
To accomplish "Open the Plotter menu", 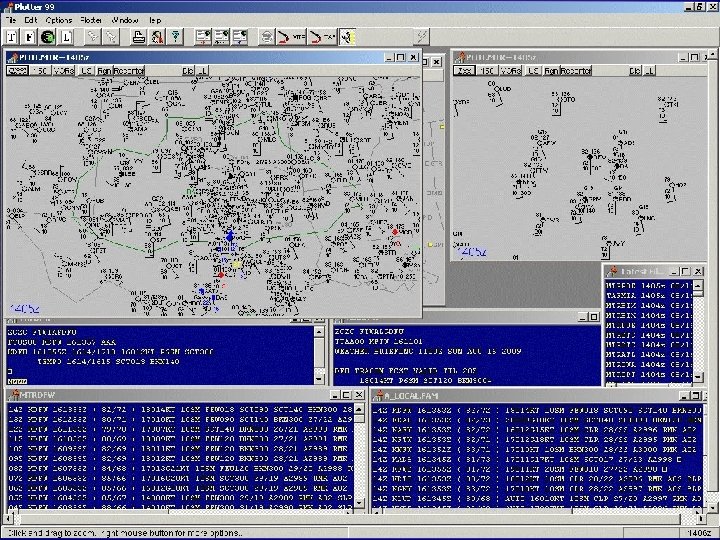I will [x=91, y=20].
